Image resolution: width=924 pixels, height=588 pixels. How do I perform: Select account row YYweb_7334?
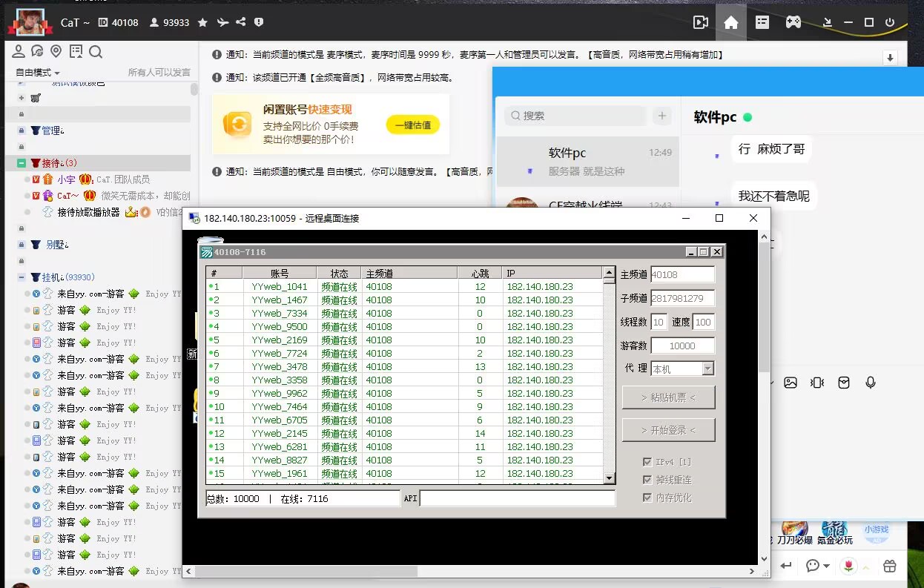405,313
